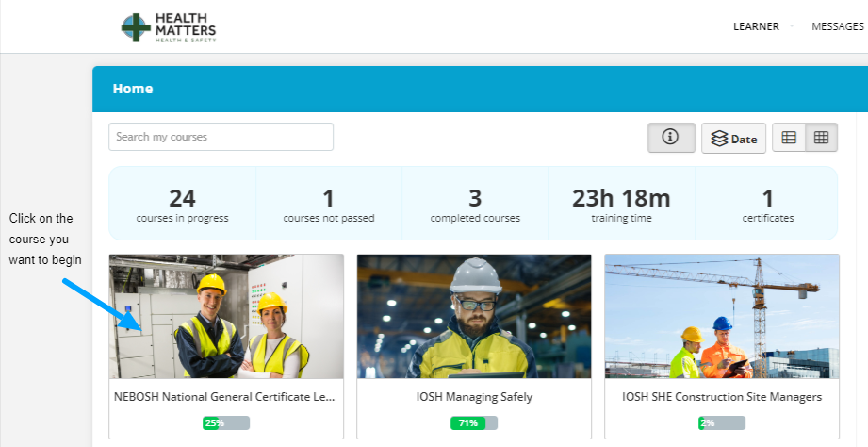Viewport: 868px width, 447px height.
Task: Open IOSH Managing Safely course image
Action: point(474,316)
